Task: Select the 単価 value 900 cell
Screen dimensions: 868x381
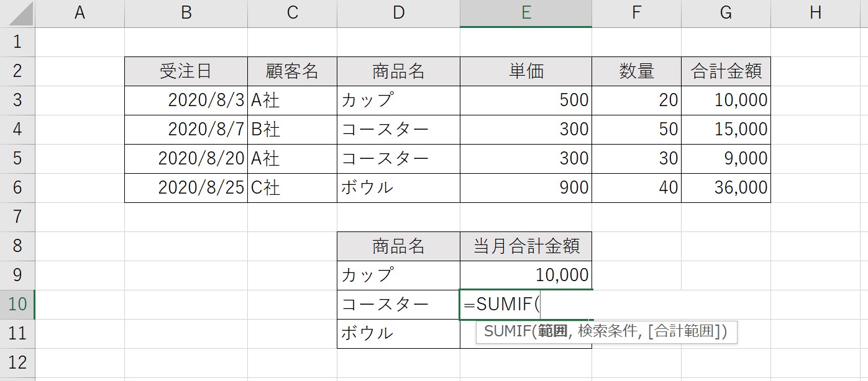Action: click(x=526, y=187)
